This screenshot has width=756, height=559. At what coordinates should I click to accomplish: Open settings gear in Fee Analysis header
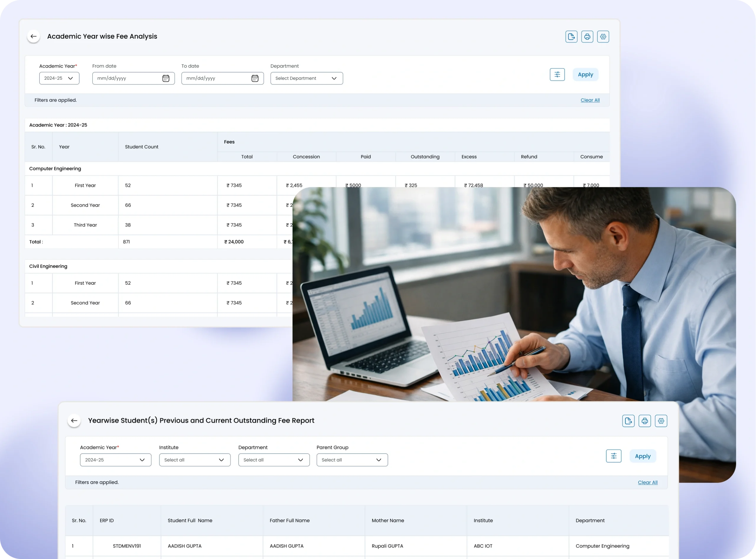click(x=603, y=37)
